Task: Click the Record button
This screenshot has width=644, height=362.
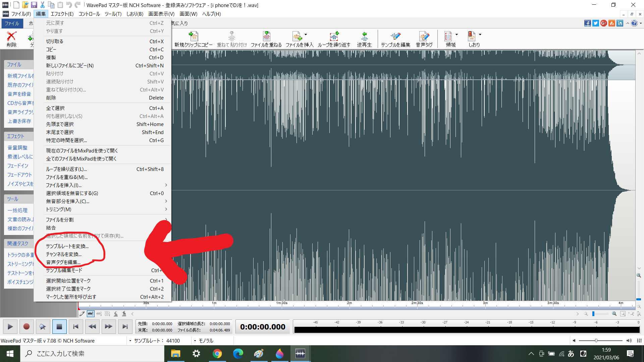Action: [x=26, y=326]
